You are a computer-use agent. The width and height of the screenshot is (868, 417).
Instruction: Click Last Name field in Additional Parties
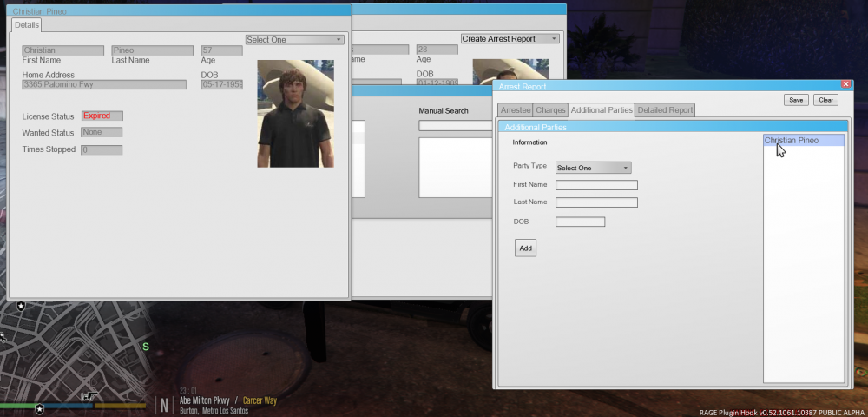click(597, 202)
